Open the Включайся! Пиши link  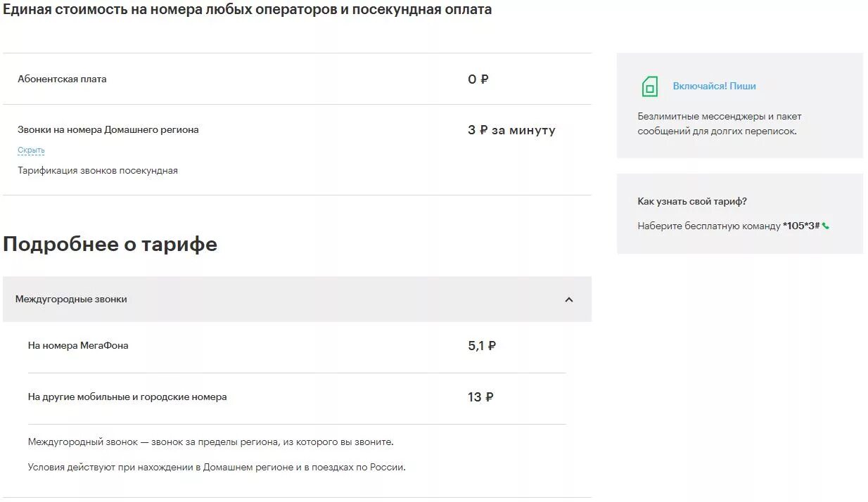click(714, 86)
